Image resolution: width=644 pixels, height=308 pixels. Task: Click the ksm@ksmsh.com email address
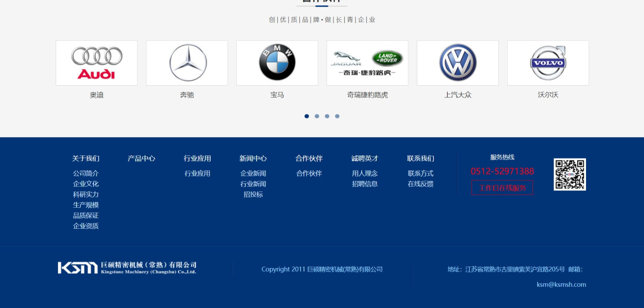click(x=561, y=284)
